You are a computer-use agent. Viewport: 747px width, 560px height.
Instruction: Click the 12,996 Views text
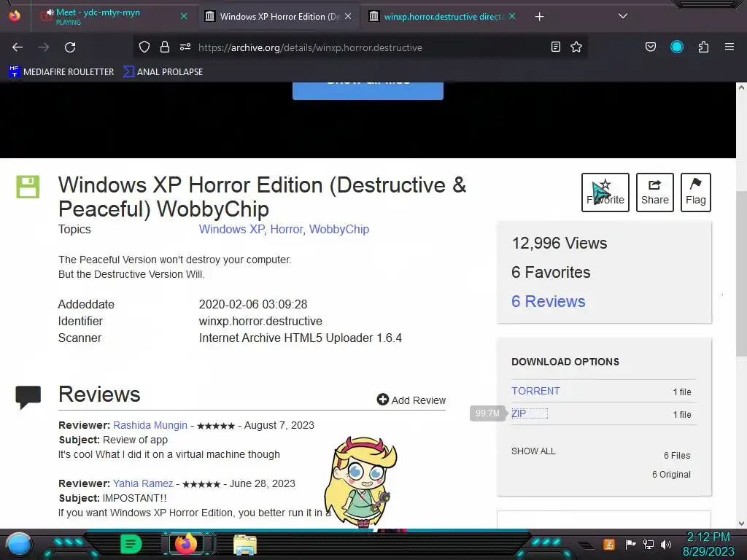[560, 243]
